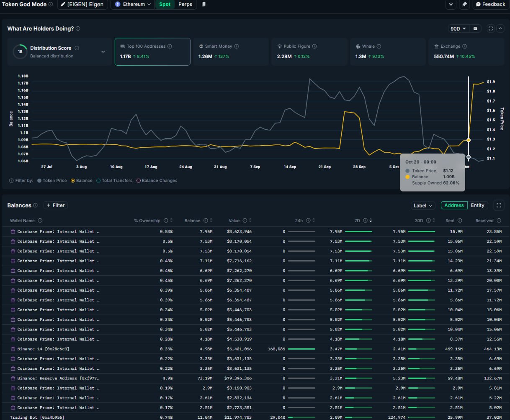Collapse the What Are Holders Doing panel
Viewport: 510px width, 420px height.
500,29
